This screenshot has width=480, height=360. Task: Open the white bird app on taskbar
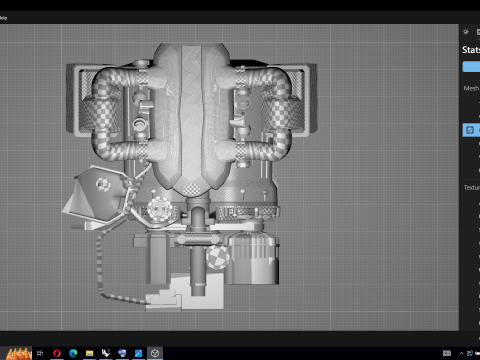(x=106, y=353)
